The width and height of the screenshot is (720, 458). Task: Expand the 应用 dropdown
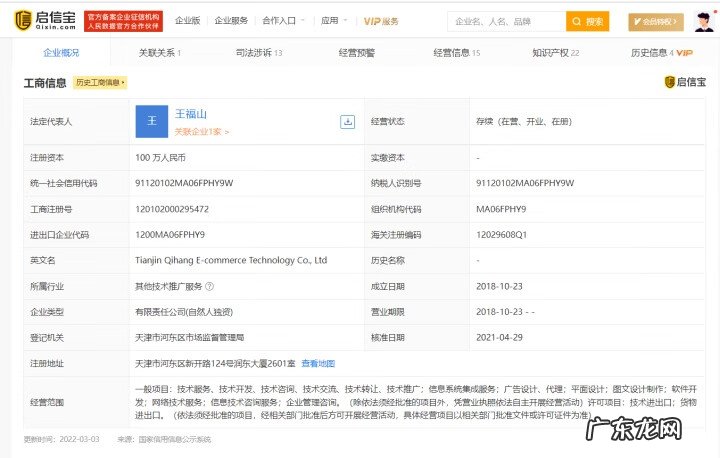point(334,21)
